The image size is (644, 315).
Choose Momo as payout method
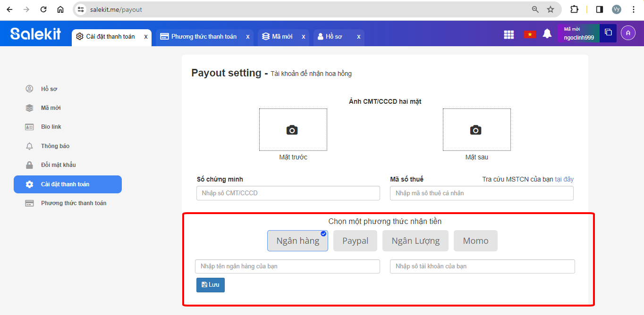click(x=475, y=241)
